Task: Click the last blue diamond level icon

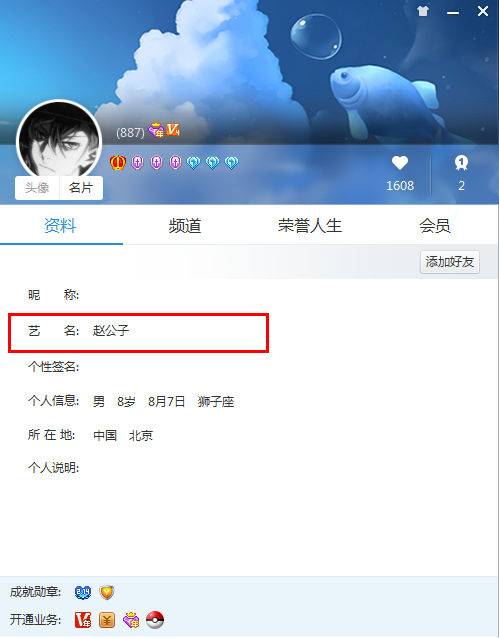Action: pyautogui.click(x=231, y=163)
